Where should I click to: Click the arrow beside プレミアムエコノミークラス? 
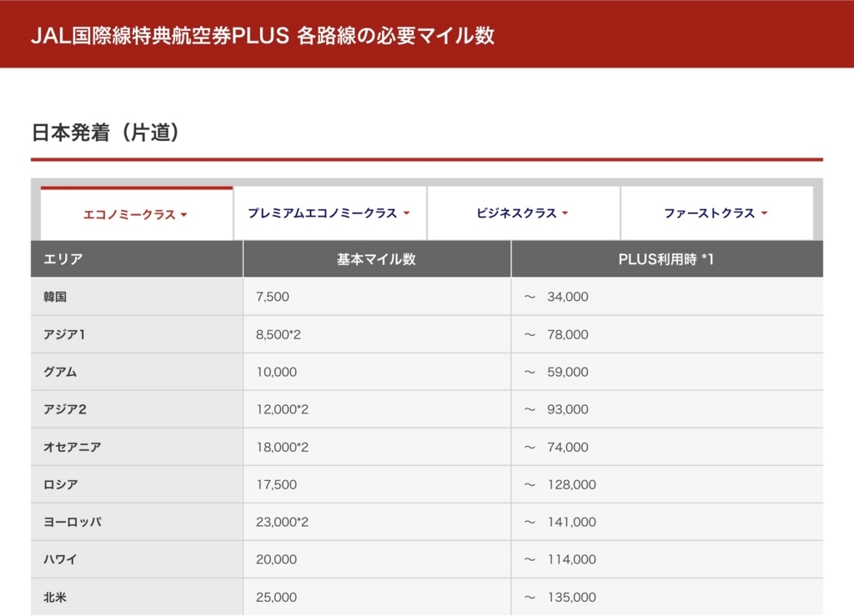click(406, 213)
